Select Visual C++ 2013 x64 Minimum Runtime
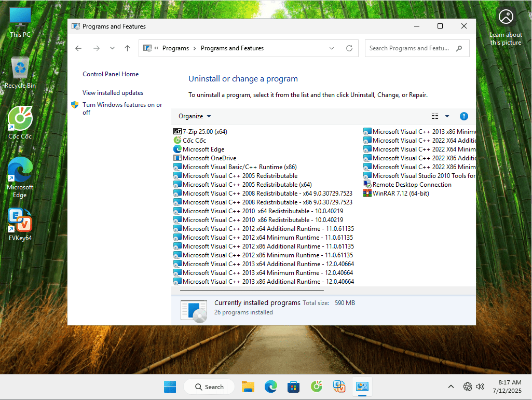 tap(263, 272)
